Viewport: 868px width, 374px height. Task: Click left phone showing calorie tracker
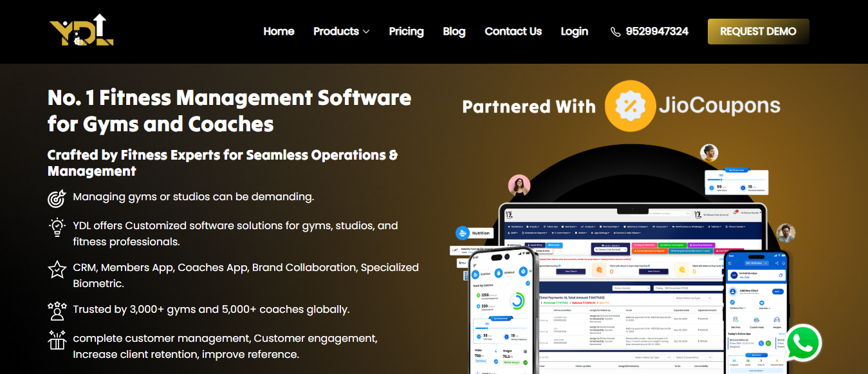(503, 312)
